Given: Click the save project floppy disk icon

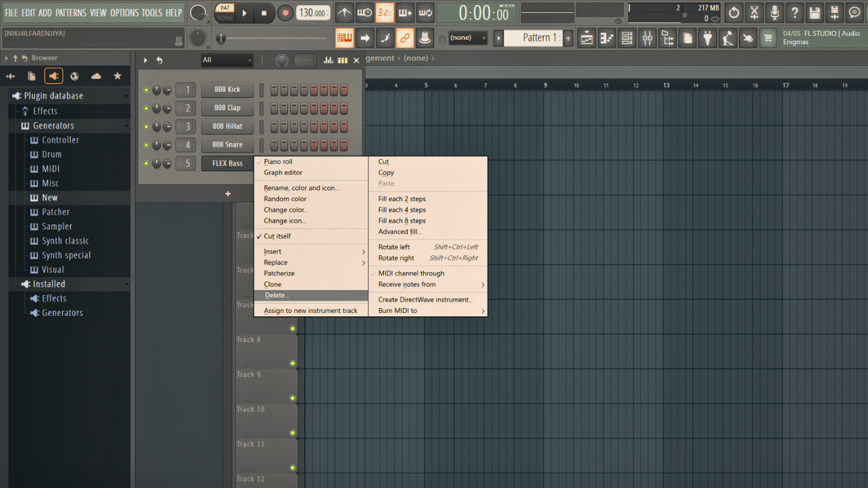Looking at the screenshot, I should click(815, 12).
